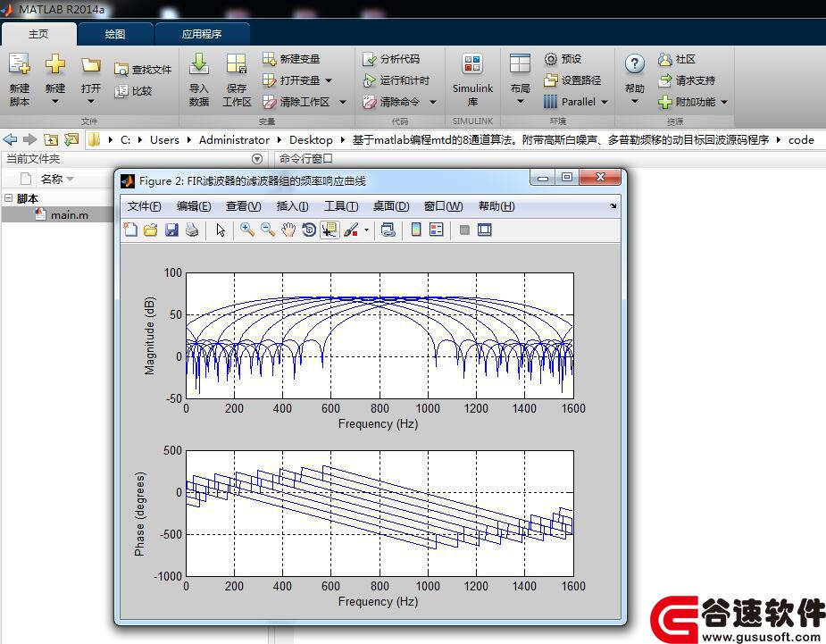
Task: Open Tools (工具) menu in Figure 2
Action: (x=341, y=206)
